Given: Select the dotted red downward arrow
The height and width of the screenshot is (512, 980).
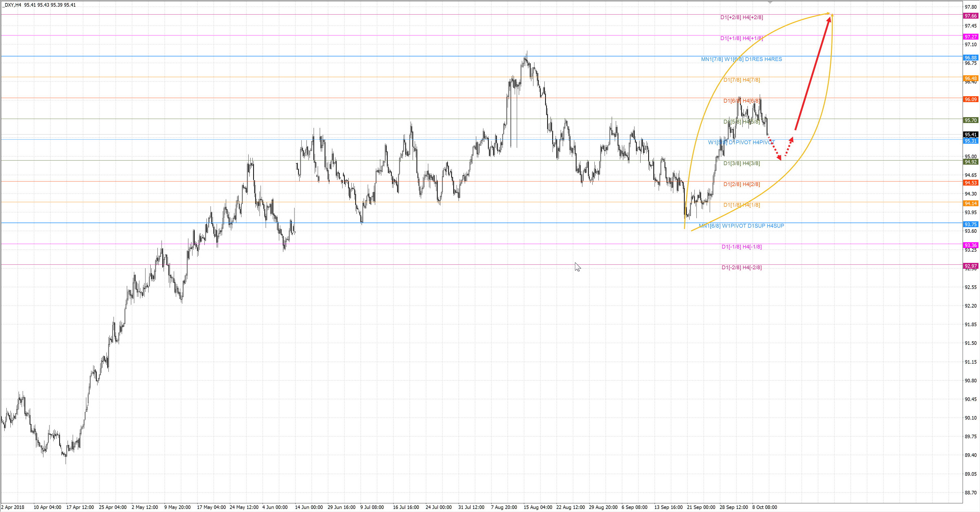Looking at the screenshot, I should coord(775,148).
